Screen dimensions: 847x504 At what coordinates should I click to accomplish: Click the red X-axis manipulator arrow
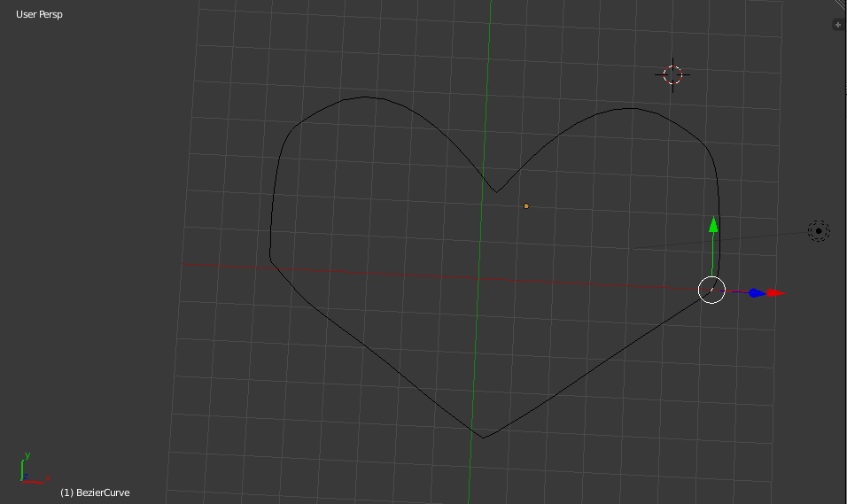point(776,293)
